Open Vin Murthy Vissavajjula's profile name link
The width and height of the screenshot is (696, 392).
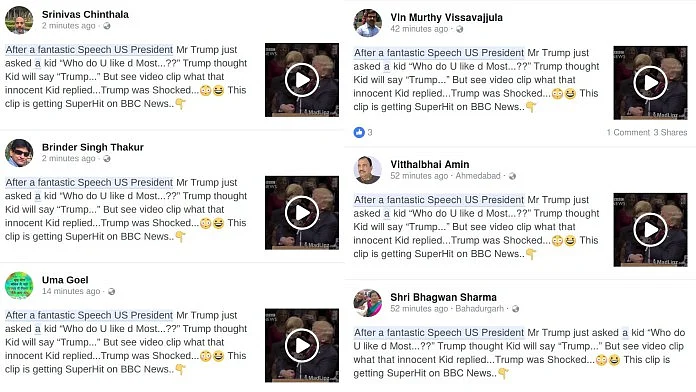pos(447,17)
